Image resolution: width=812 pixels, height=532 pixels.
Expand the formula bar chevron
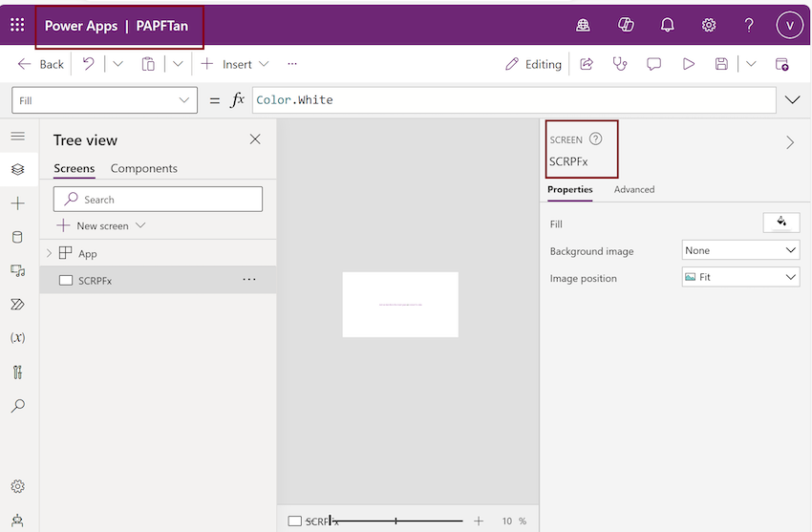point(792,100)
